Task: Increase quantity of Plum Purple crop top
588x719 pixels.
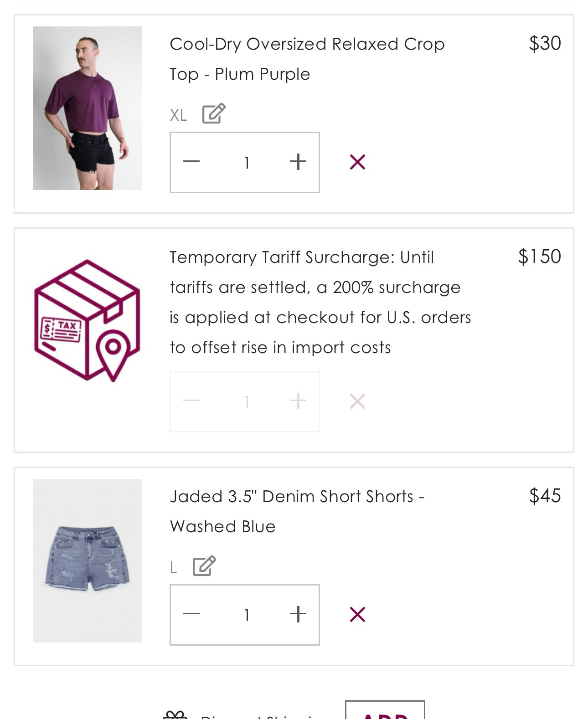Action: coord(298,162)
